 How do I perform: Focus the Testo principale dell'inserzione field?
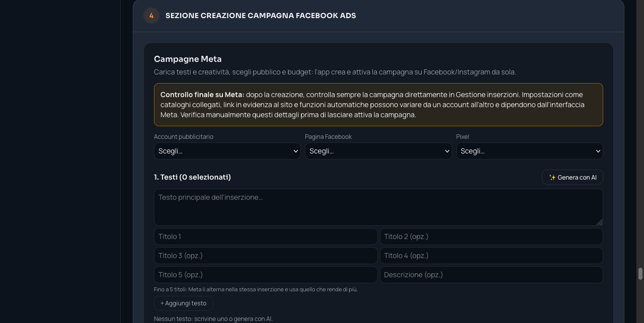point(378,207)
